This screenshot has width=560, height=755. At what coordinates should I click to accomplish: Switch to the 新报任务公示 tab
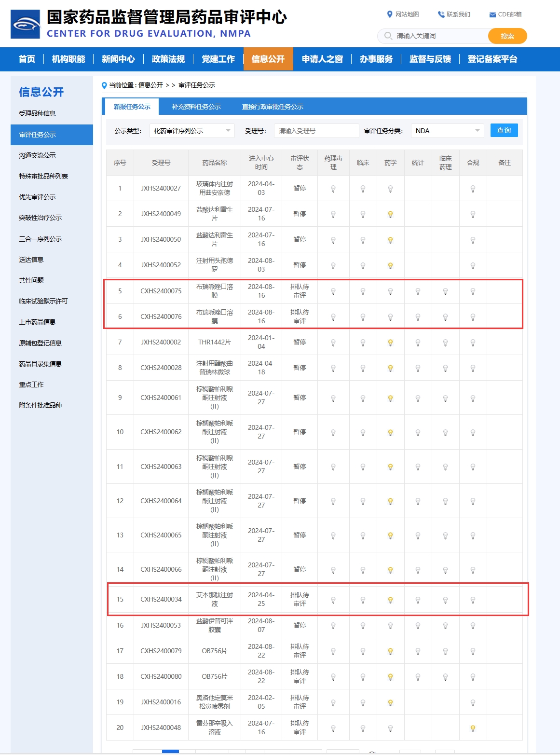pos(132,107)
